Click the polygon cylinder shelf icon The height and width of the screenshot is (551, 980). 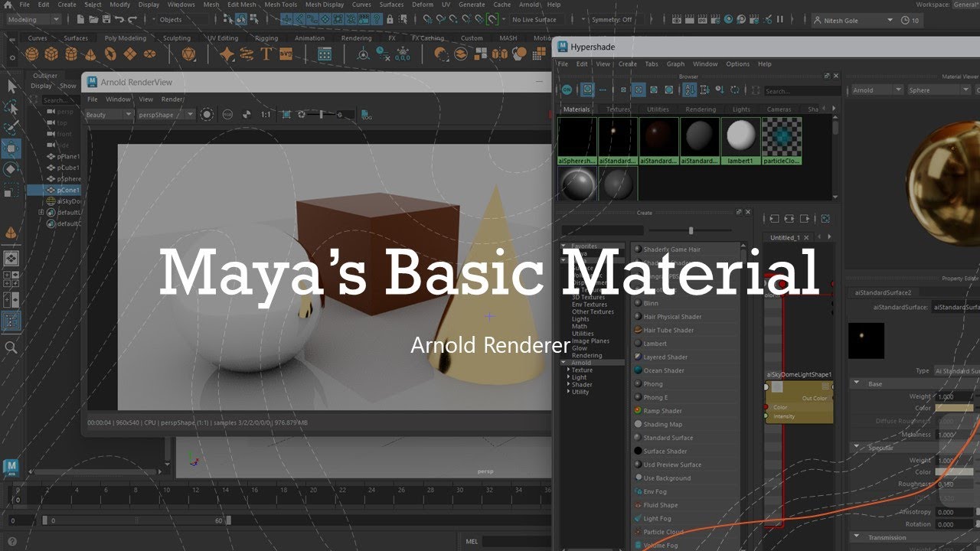tap(71, 54)
